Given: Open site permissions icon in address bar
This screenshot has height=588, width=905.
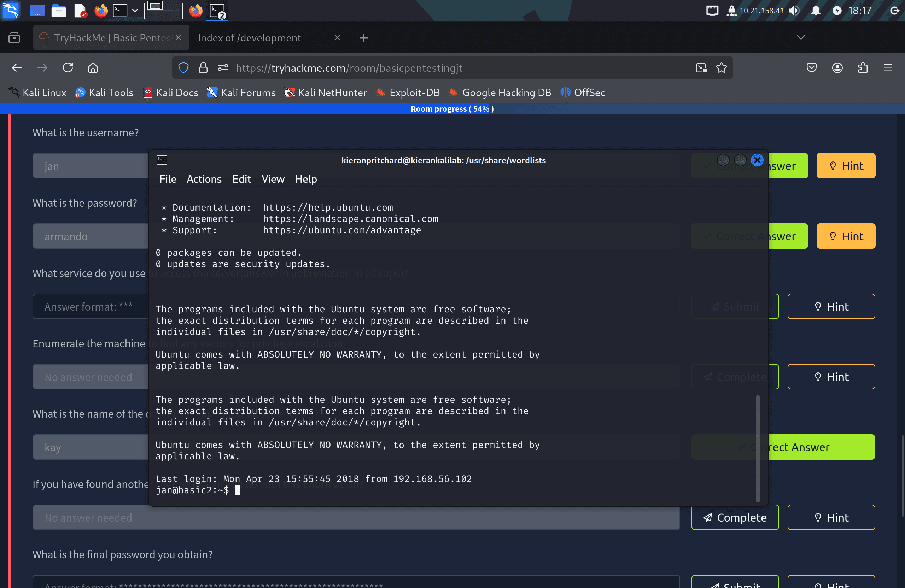Looking at the screenshot, I should 223,68.
